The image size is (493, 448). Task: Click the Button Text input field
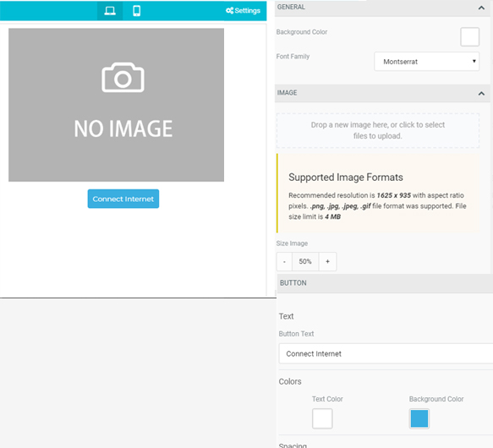point(386,353)
